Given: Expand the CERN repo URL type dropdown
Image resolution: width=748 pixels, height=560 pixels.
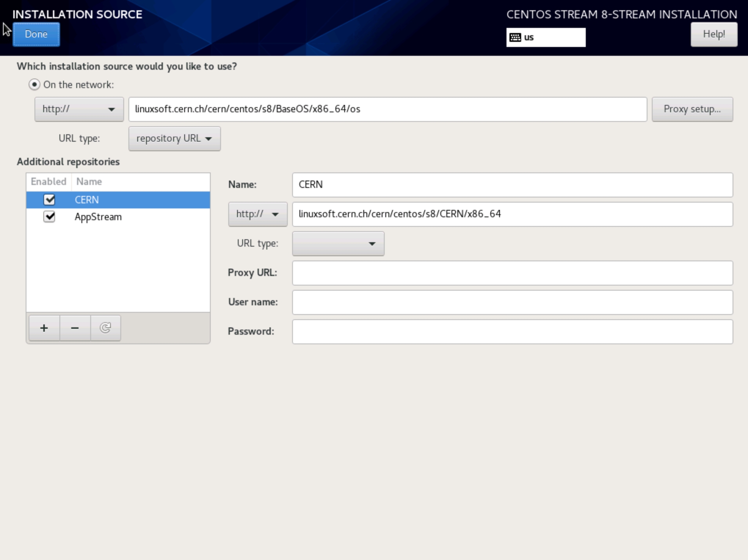Looking at the screenshot, I should 338,244.
